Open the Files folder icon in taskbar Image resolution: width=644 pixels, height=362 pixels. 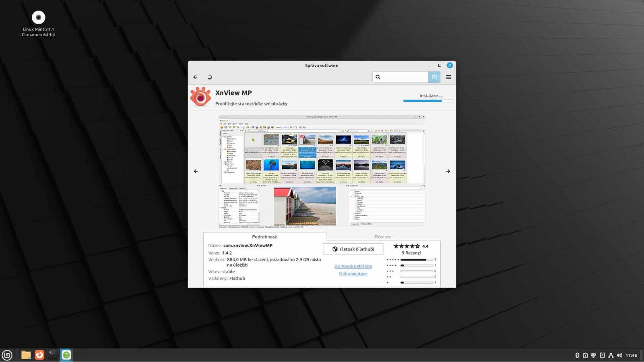[26, 355]
